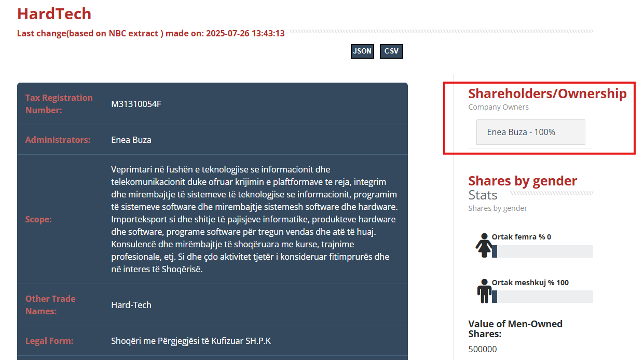Click the Shareholders/Ownership heading
Image resolution: width=644 pixels, height=360 pixels.
pyautogui.click(x=547, y=94)
